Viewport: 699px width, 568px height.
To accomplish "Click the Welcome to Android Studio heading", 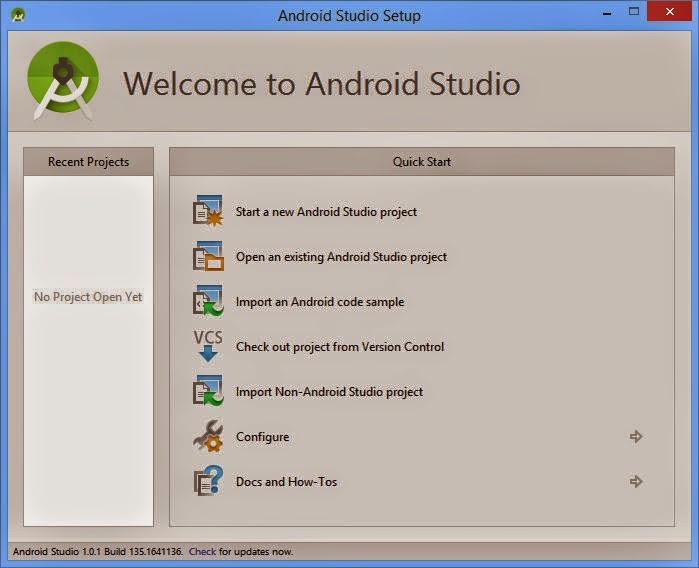I will click(x=321, y=83).
